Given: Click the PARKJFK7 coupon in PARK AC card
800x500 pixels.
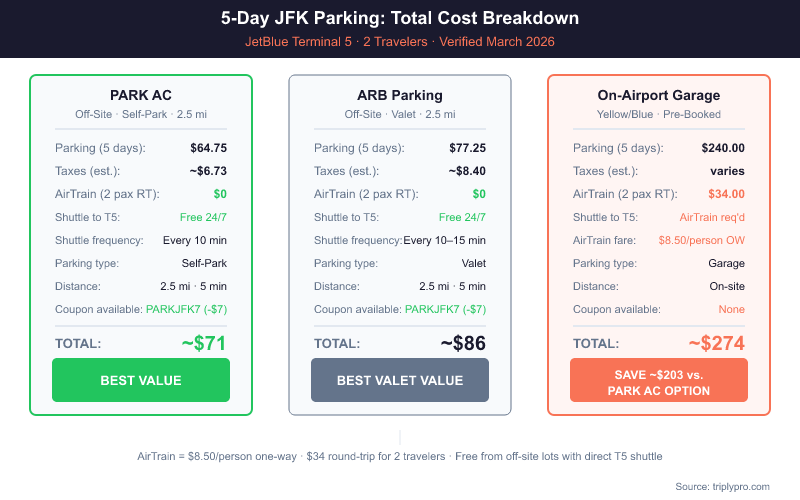Looking at the screenshot, I should point(186,309).
